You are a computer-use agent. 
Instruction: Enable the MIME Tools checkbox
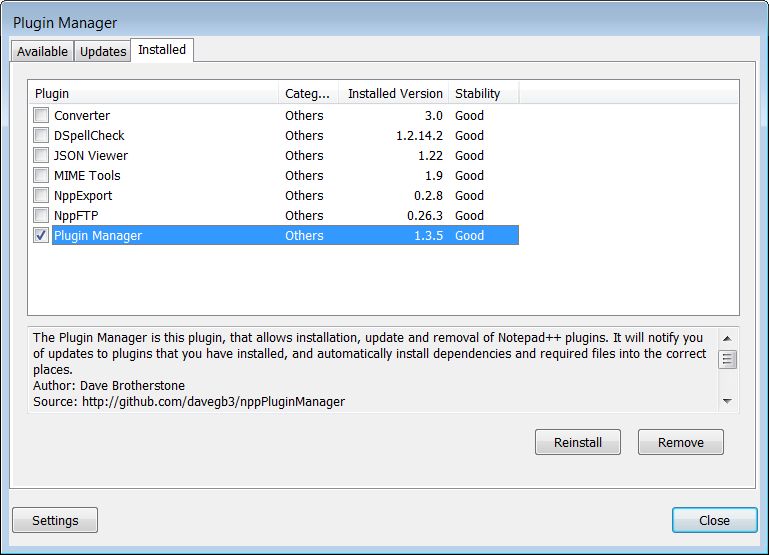point(41,176)
